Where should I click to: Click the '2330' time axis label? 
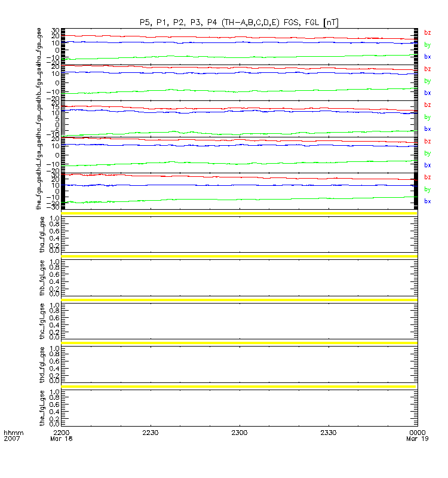[328, 433]
